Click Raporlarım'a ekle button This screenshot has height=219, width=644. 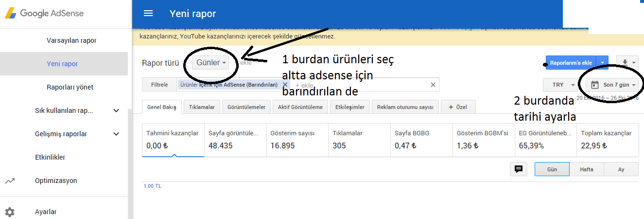pos(571,63)
